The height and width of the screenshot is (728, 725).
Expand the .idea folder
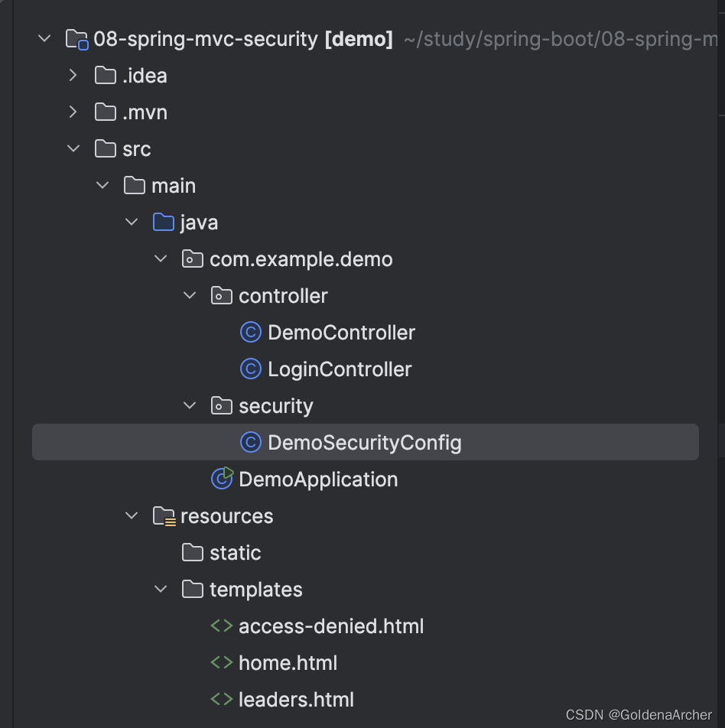click(73, 76)
